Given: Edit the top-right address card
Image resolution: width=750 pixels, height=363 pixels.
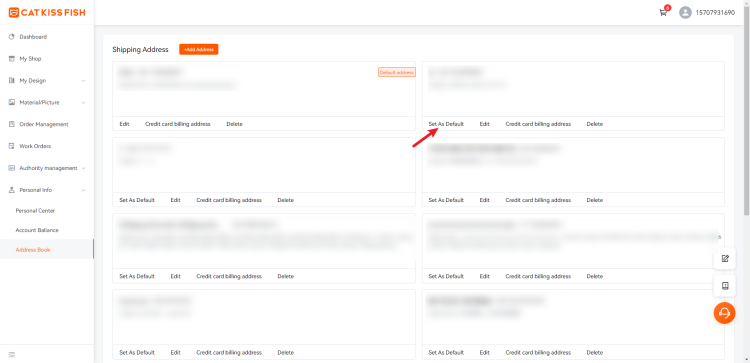Looking at the screenshot, I should coord(485,124).
